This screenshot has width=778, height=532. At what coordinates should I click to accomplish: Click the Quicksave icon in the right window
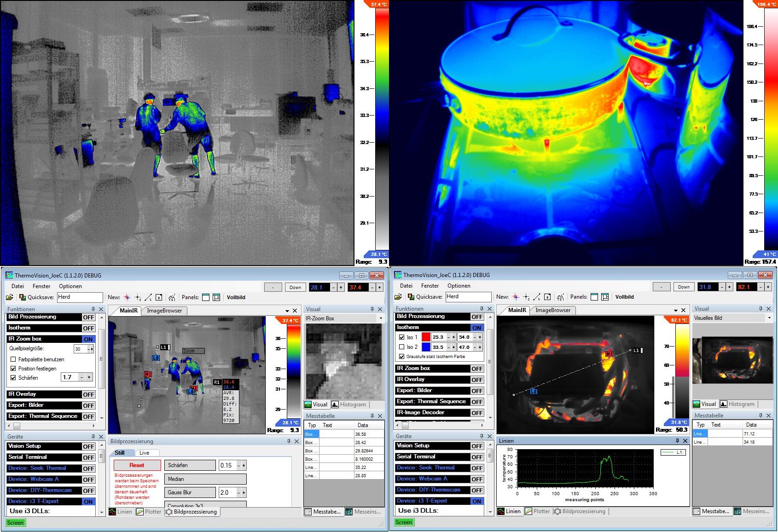tap(411, 297)
